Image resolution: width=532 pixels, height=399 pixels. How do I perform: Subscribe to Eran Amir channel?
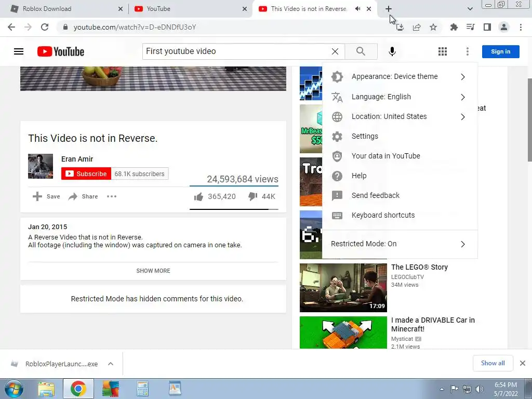(86, 174)
